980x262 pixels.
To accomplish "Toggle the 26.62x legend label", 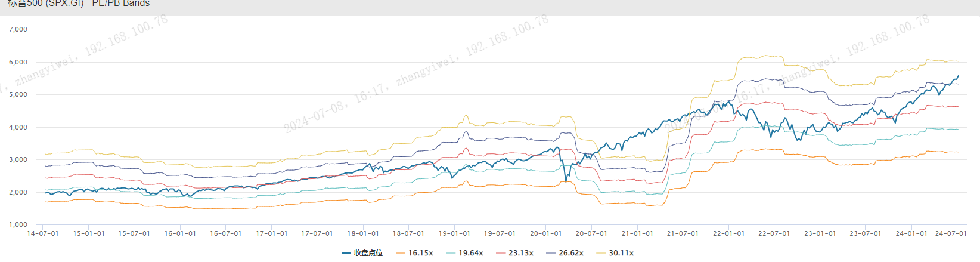I will coord(570,253).
